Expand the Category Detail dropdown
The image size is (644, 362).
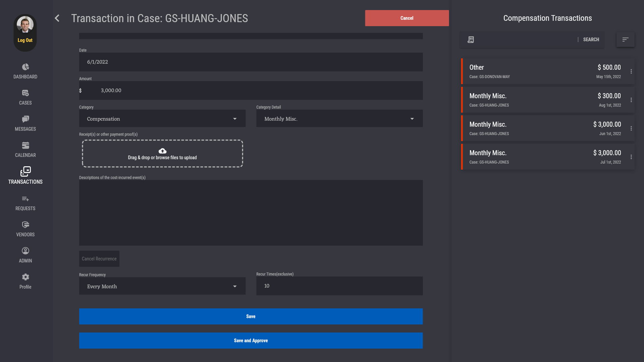click(x=339, y=119)
